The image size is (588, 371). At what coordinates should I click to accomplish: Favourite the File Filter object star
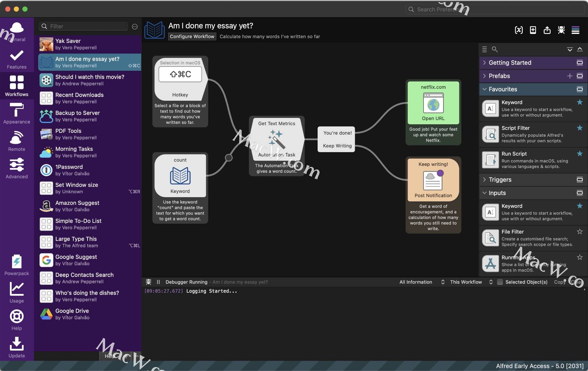coord(579,232)
